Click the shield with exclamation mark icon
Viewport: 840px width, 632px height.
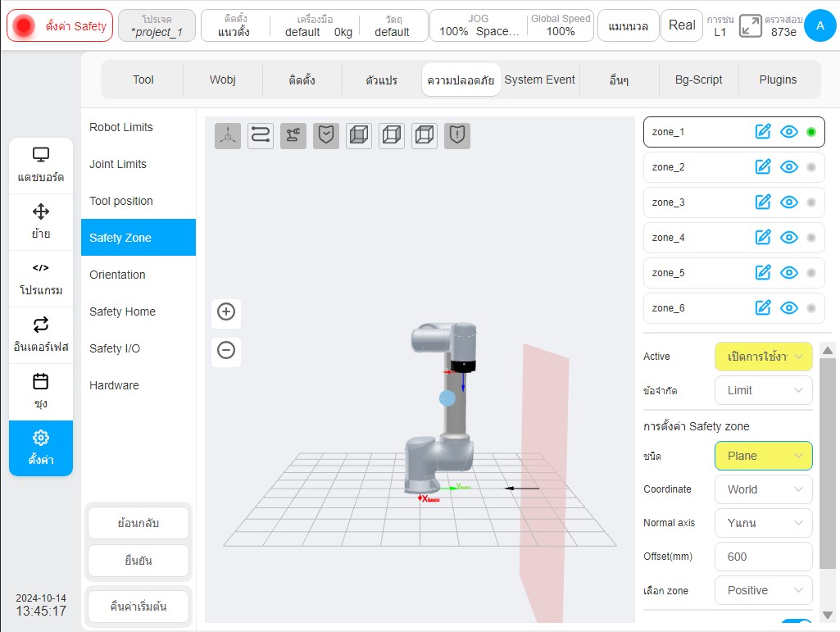(x=457, y=135)
